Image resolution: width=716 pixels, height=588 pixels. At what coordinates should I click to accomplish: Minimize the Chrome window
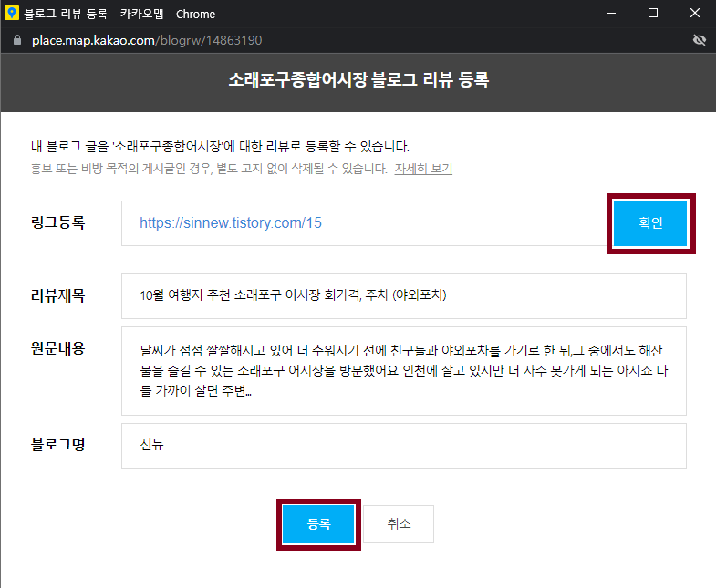[x=611, y=14]
